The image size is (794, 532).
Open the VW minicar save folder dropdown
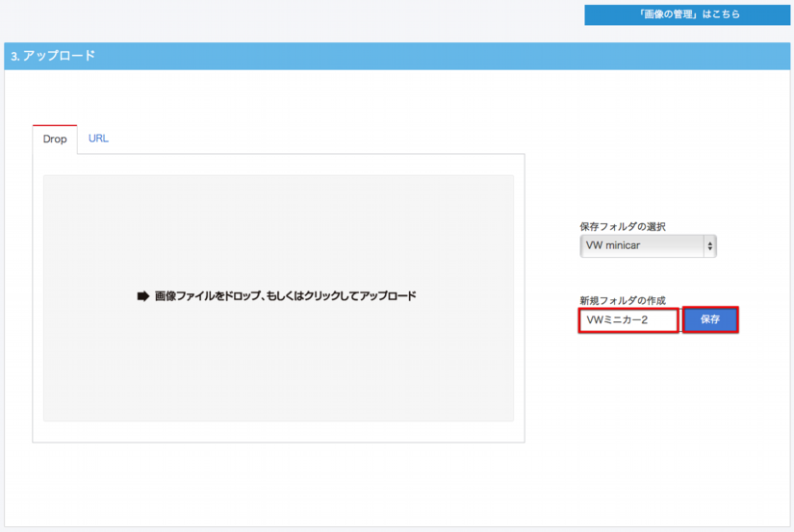[647, 246]
